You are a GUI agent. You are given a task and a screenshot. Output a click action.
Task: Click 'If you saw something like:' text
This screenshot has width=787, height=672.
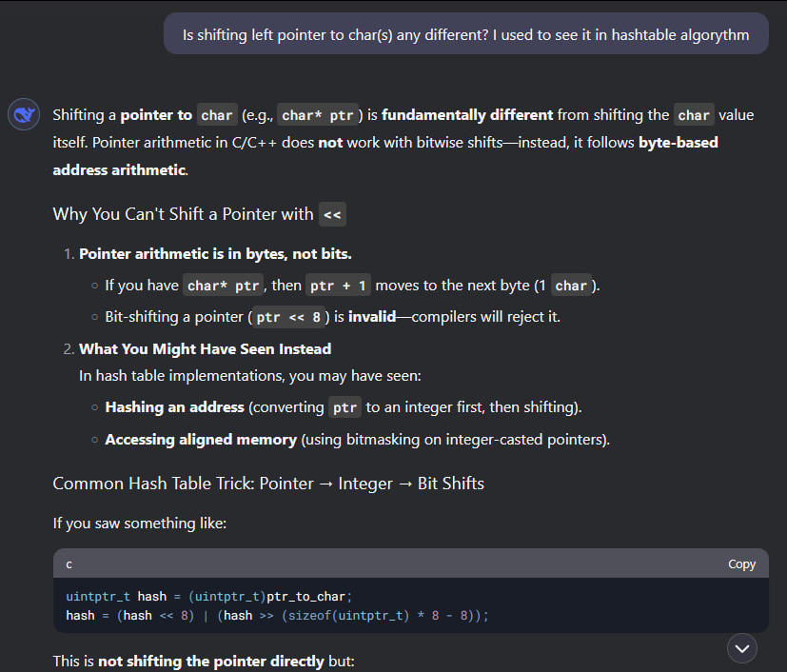coord(140,523)
